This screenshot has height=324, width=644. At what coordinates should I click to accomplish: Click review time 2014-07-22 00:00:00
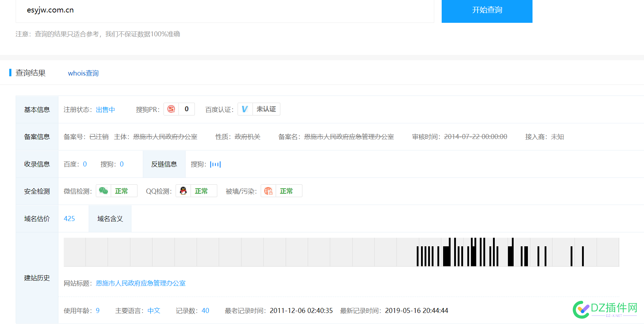pyautogui.click(x=476, y=137)
